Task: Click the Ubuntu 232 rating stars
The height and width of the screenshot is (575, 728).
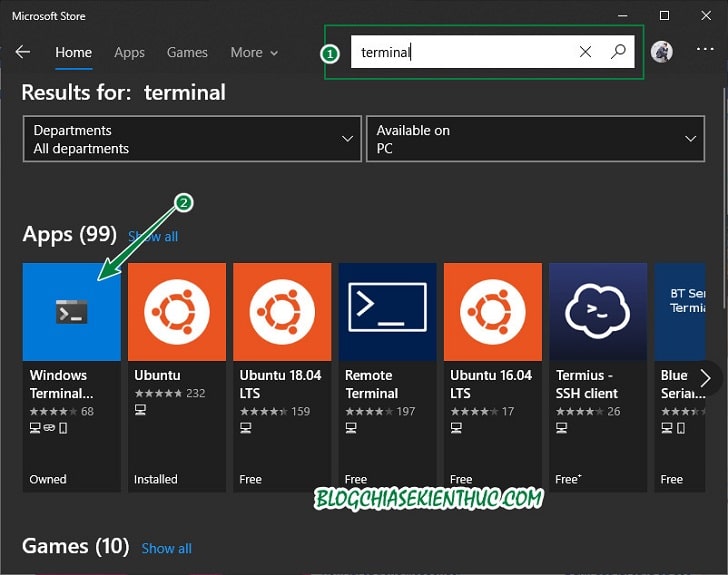Action: pyautogui.click(x=158, y=393)
